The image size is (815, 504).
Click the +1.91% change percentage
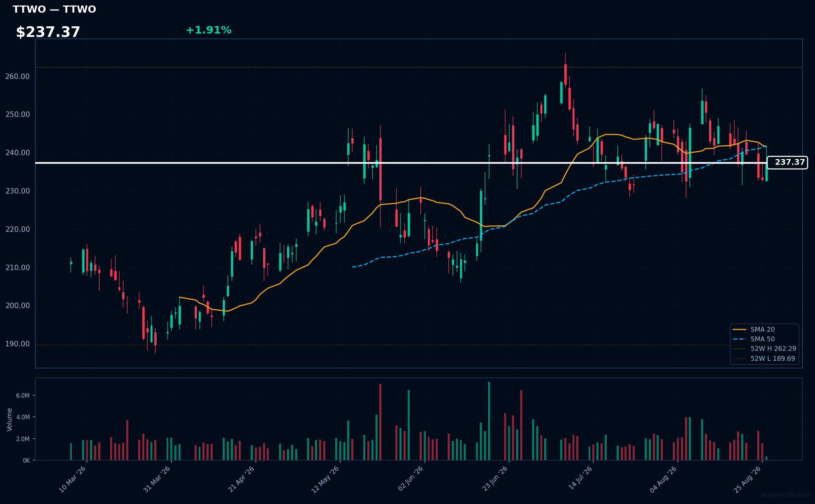pos(209,30)
